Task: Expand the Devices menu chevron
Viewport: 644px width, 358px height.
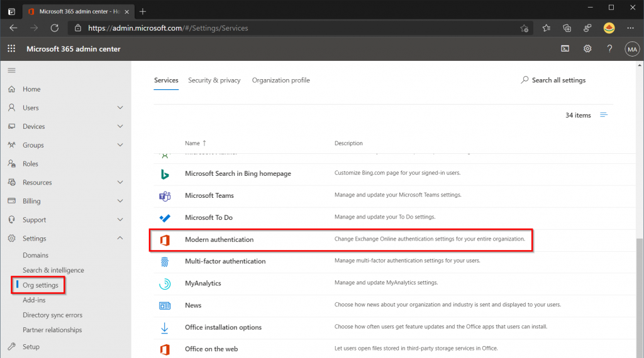Action: click(120, 126)
